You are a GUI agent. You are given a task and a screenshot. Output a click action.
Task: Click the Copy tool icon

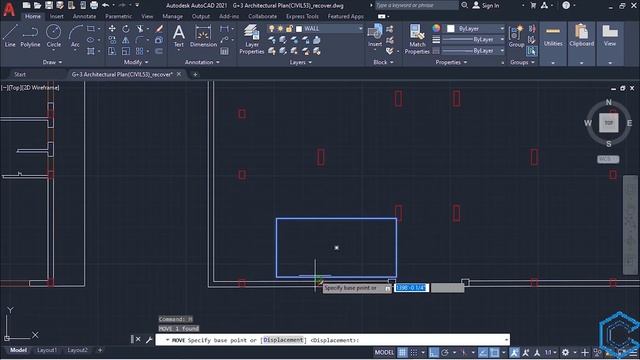tap(112, 40)
